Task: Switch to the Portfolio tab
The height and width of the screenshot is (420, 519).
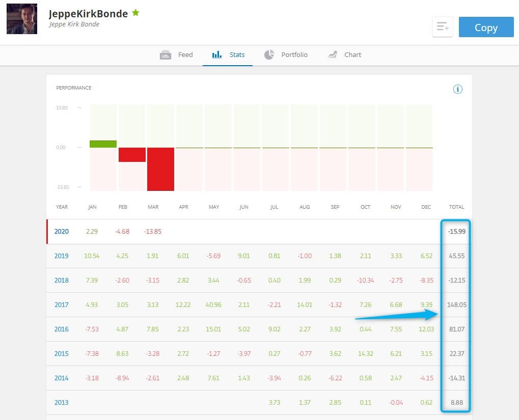Action: [x=294, y=55]
